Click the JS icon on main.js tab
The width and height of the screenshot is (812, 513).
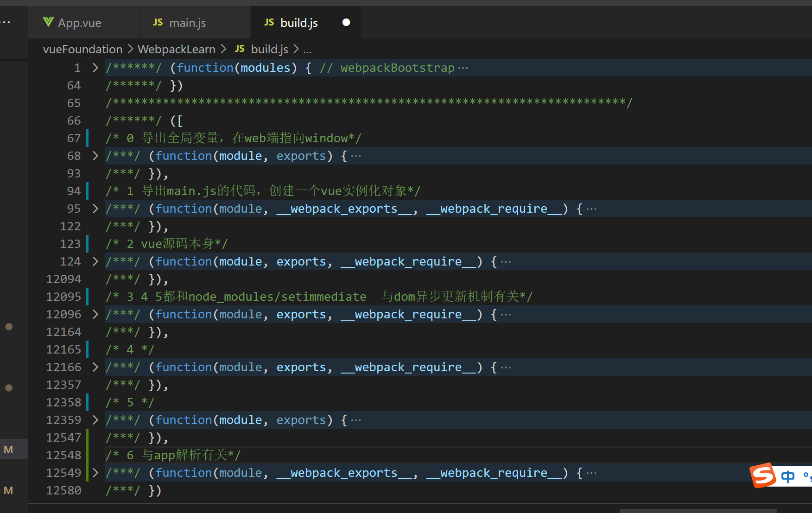tap(158, 22)
